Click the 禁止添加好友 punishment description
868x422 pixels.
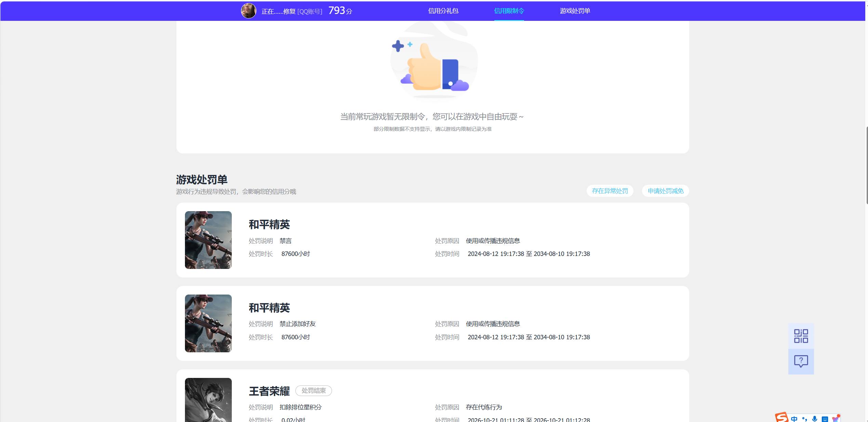297,324
